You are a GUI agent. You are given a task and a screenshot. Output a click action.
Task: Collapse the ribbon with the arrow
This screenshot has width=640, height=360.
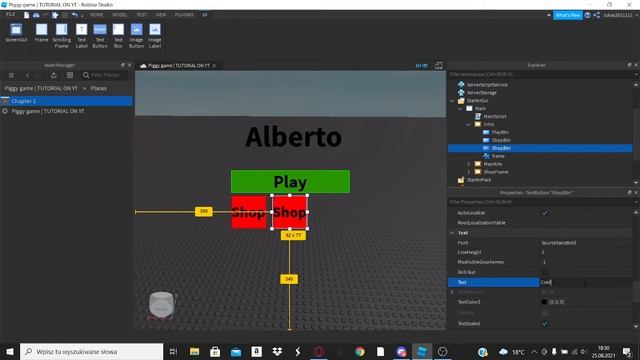pyautogui.click(x=549, y=15)
